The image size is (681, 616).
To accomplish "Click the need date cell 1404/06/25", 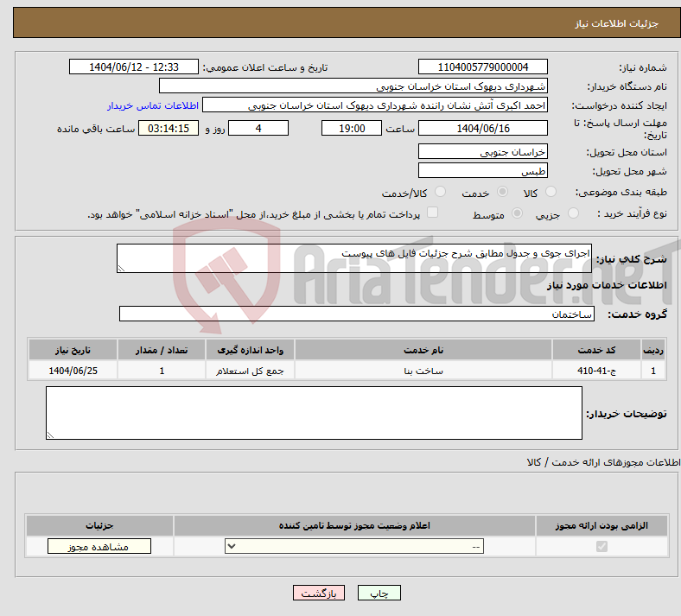I will [x=73, y=371].
